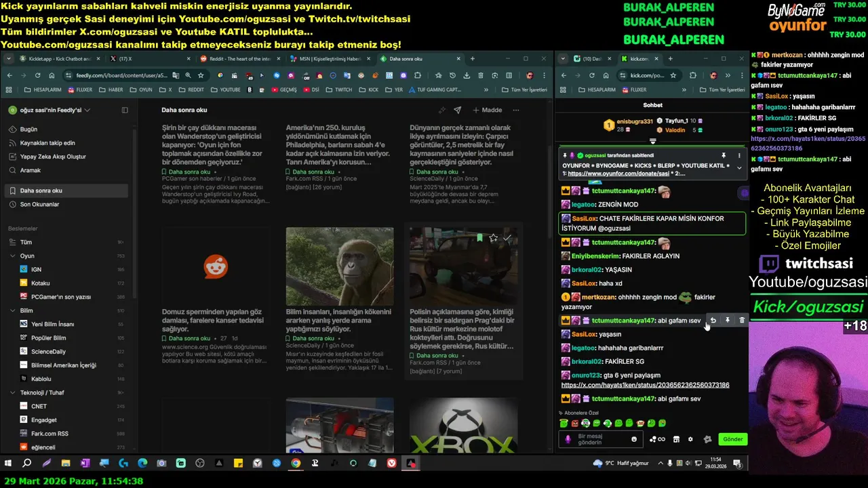The height and width of the screenshot is (488, 868).
Task: Click the Gönder send button
Action: 733,439
